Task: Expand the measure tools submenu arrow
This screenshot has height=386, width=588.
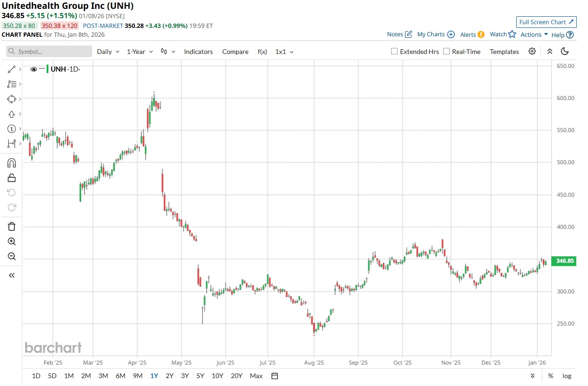Action: point(20,144)
